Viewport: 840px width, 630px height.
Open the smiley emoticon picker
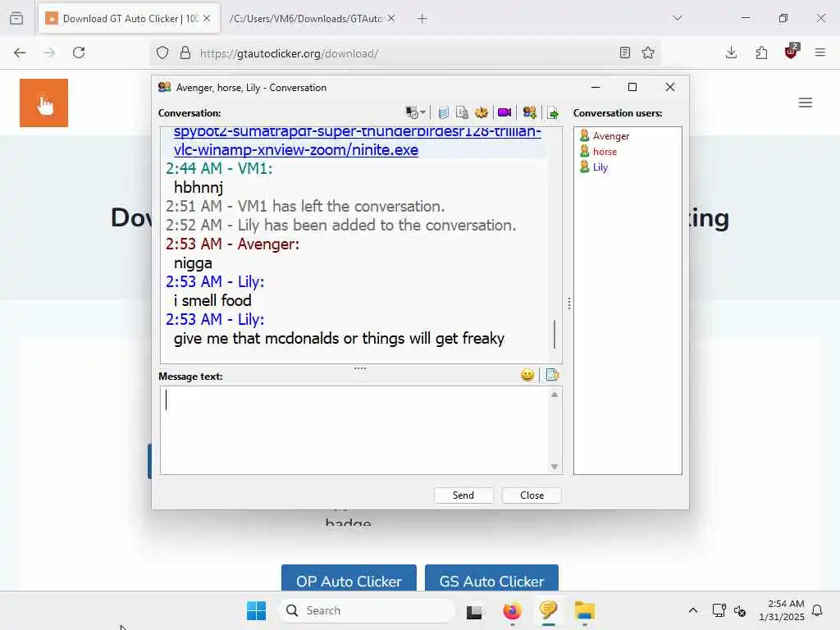527,375
